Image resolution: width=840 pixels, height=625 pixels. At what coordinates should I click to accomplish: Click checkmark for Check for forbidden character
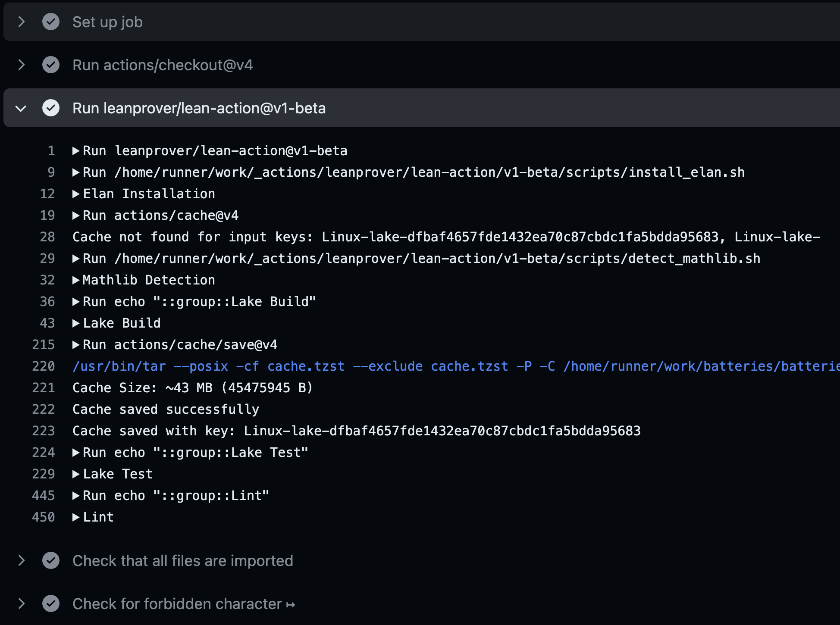click(x=51, y=603)
